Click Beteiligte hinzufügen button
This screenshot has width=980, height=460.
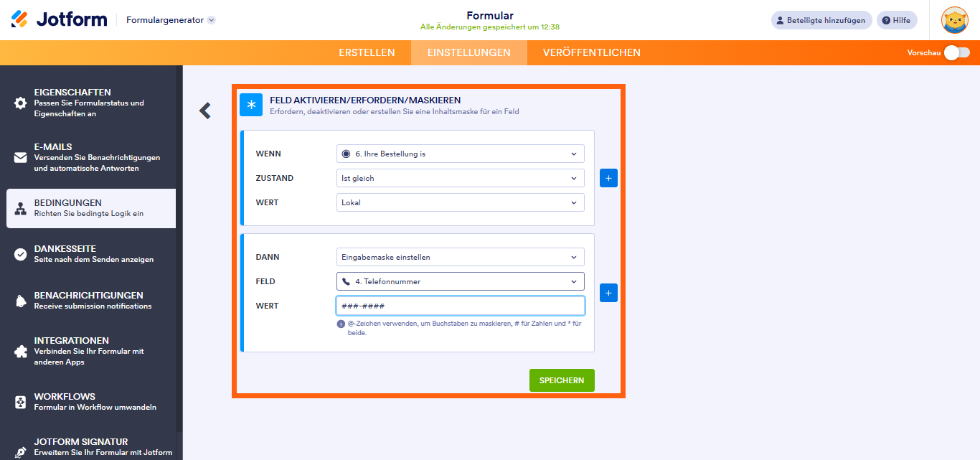[x=821, y=20]
